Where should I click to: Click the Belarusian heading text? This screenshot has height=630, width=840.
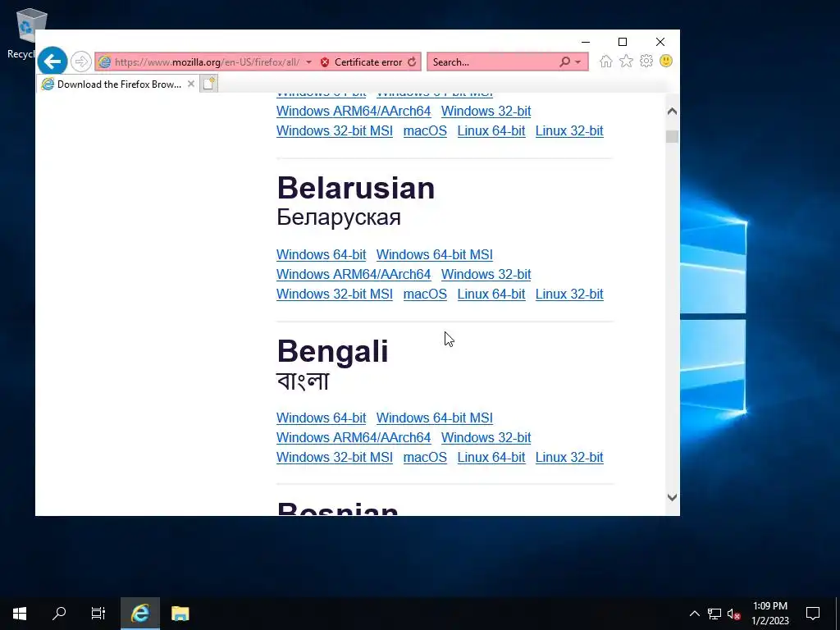tap(356, 188)
